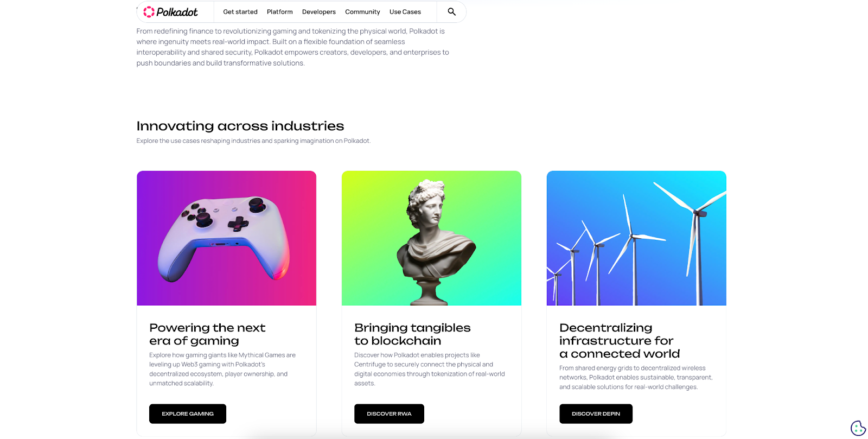868x439 pixels.
Task: Click the Discover RWA button
Action: click(x=389, y=413)
